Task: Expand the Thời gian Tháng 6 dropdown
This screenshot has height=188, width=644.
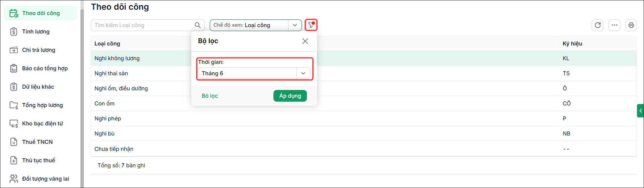Action: click(x=254, y=73)
